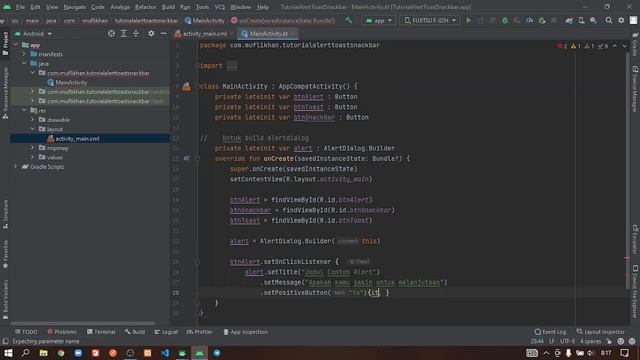Collapse the app module tree node
This screenshot has height=360, width=640.
(16, 44)
